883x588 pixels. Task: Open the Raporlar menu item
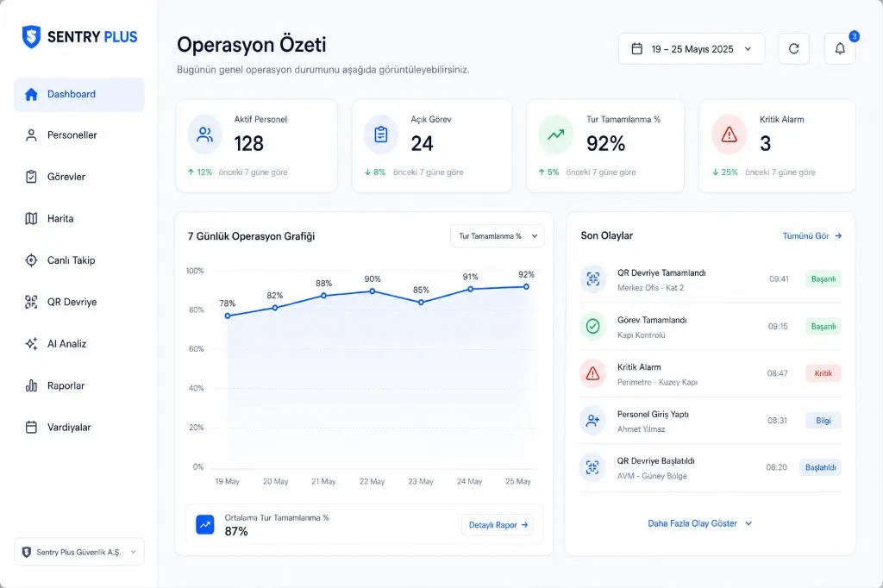78,385
